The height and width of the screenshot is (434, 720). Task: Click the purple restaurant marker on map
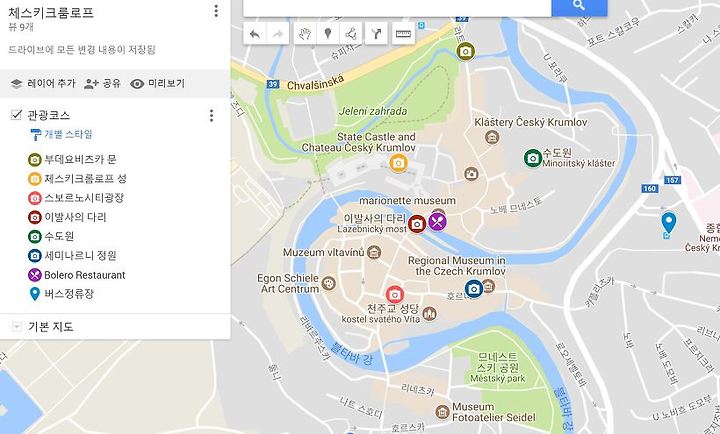point(438,222)
